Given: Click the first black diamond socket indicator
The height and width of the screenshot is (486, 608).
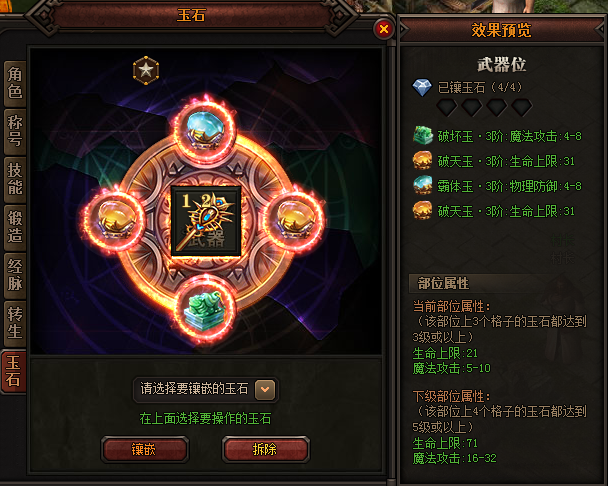Looking at the screenshot, I should click(x=447, y=107).
